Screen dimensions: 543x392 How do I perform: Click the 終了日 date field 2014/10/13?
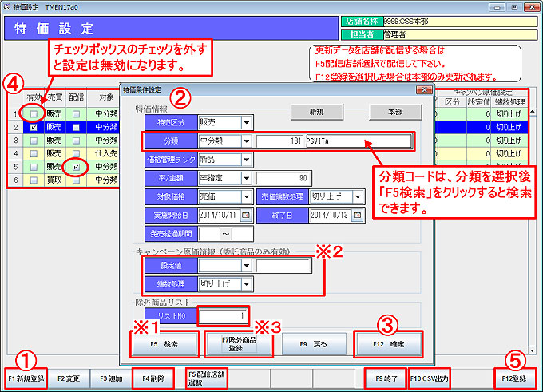coord(331,215)
